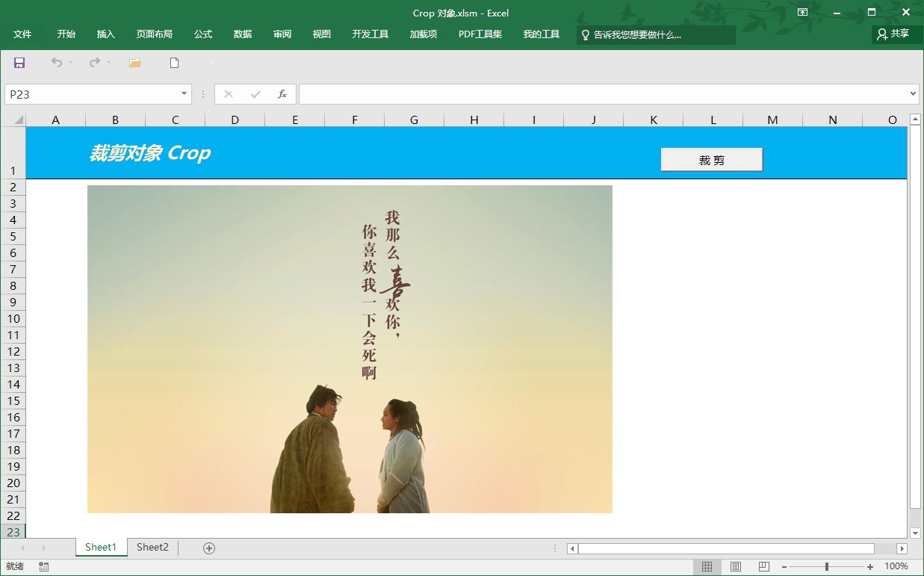
Task: Open the 加载项 ribbon tab
Action: [424, 34]
